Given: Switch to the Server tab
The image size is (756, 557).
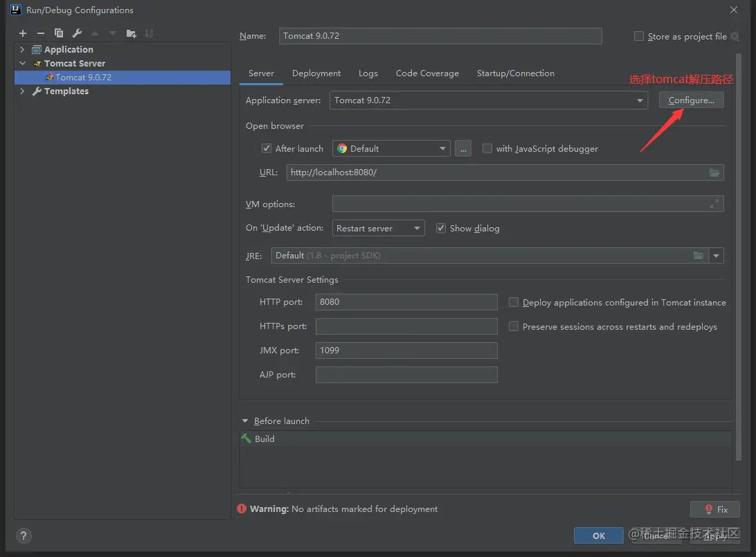Looking at the screenshot, I should (x=261, y=73).
